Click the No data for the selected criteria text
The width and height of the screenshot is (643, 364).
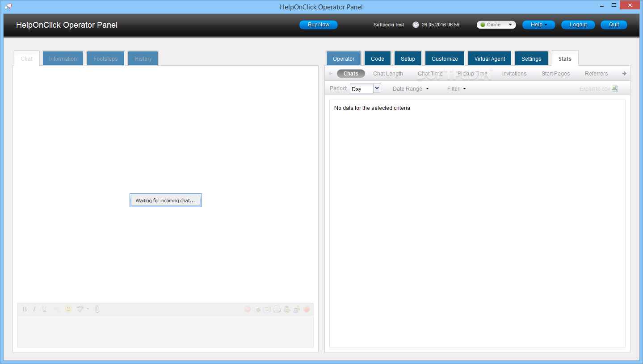372,108
